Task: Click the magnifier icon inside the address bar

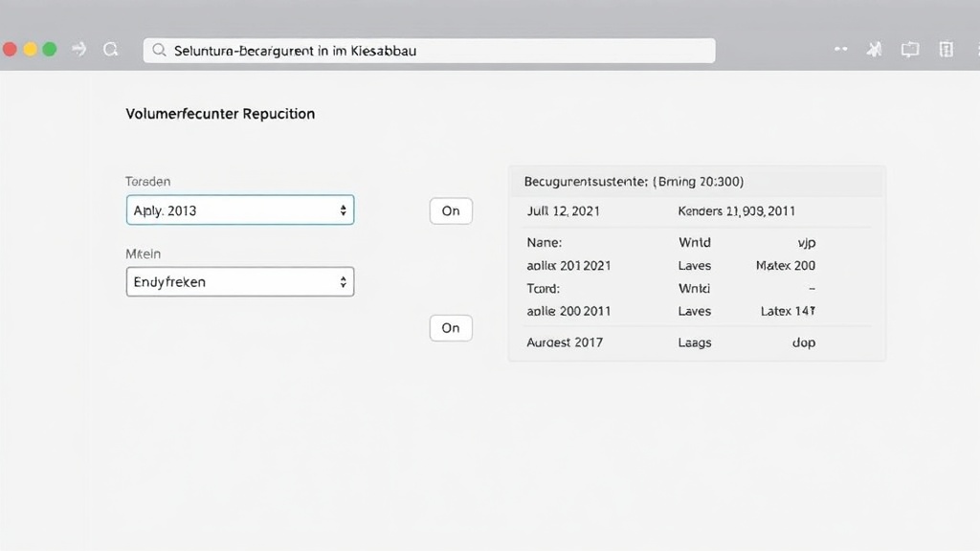Action: (x=159, y=51)
